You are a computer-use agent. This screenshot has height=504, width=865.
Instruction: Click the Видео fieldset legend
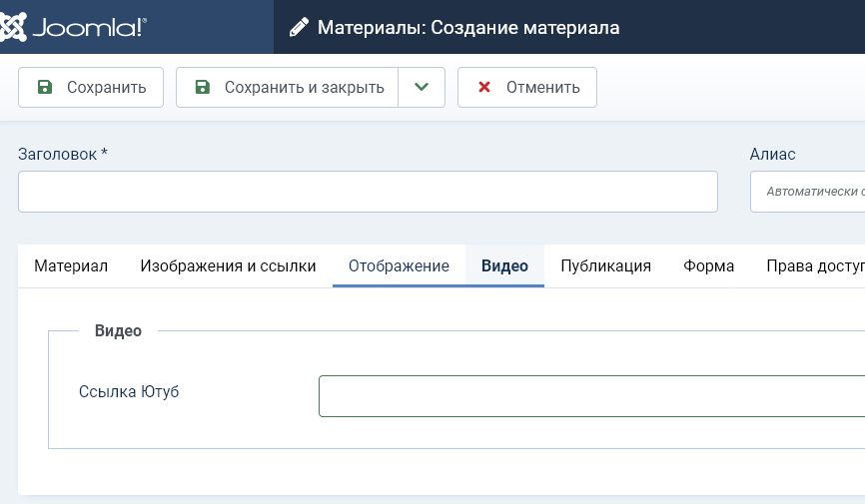[x=118, y=330]
